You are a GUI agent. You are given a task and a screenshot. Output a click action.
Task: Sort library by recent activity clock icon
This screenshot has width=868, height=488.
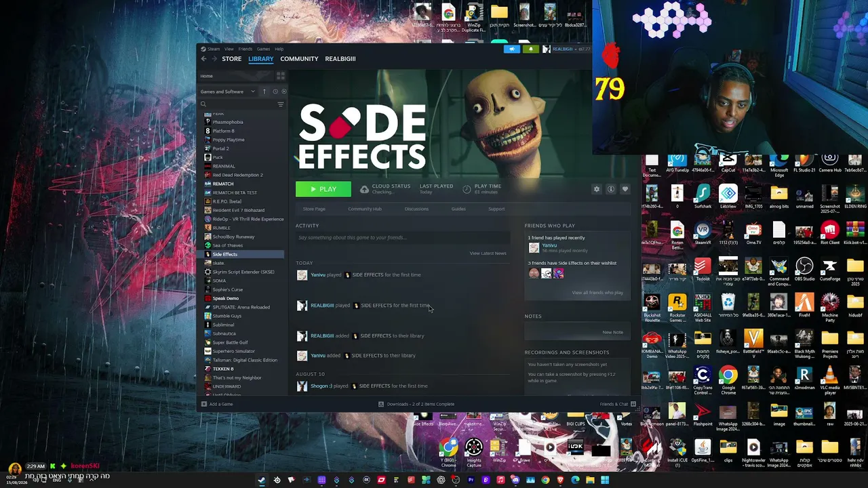tap(275, 91)
